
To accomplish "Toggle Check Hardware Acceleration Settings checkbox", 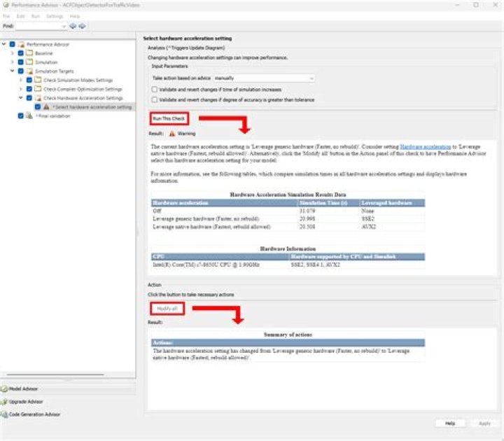I will (x=29, y=98).
